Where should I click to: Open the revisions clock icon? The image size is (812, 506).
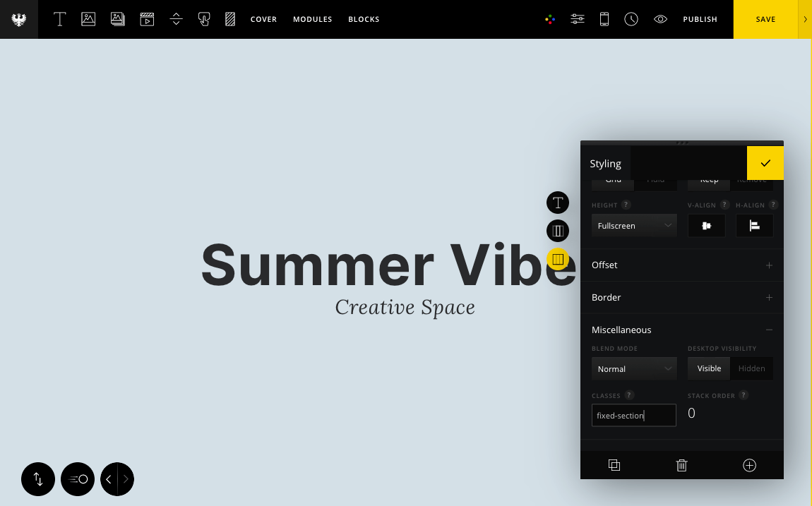pyautogui.click(x=631, y=19)
